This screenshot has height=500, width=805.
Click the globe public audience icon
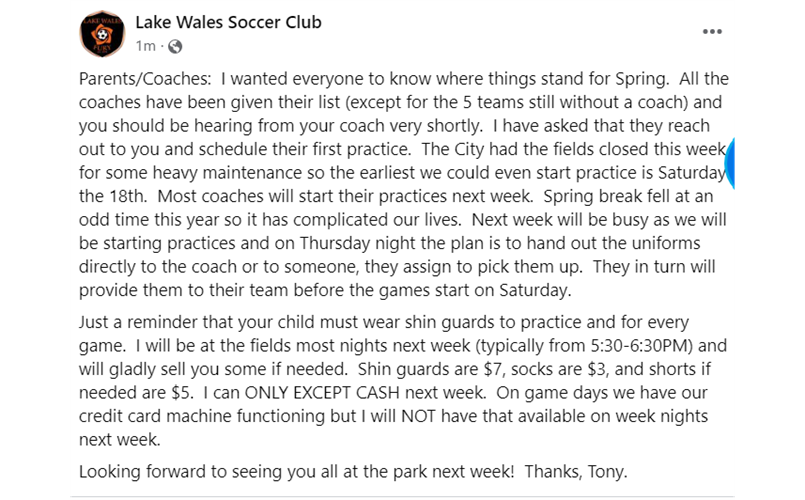pyautogui.click(x=175, y=47)
